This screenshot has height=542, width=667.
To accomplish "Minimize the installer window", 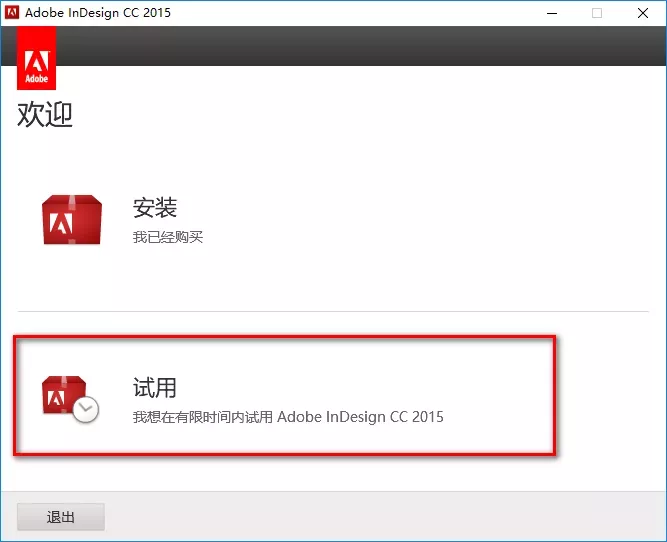I will 551,13.
